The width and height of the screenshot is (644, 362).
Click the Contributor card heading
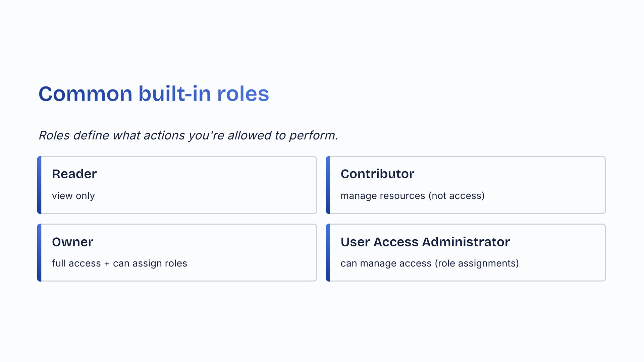(x=377, y=174)
